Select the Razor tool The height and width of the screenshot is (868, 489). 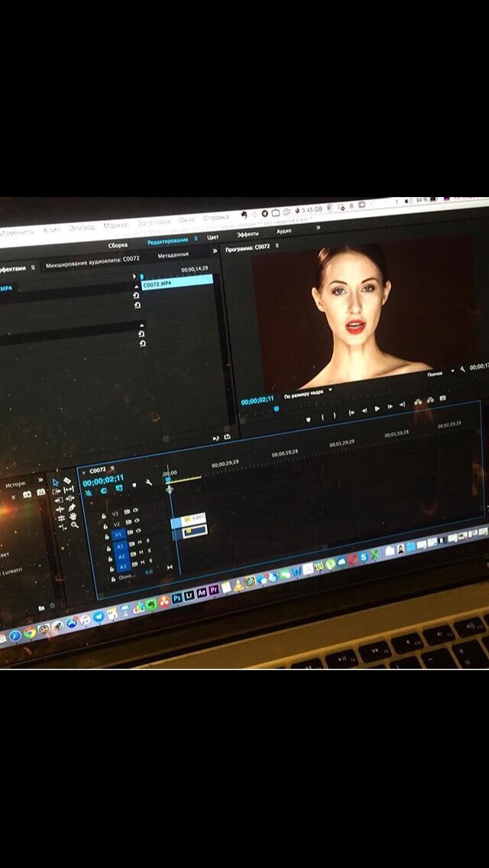[x=67, y=481]
